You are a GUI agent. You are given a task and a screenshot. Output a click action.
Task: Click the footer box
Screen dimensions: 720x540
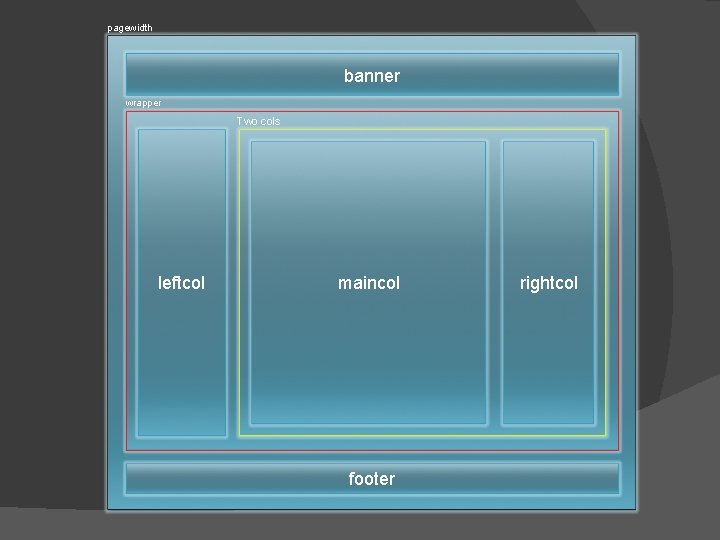coord(372,478)
